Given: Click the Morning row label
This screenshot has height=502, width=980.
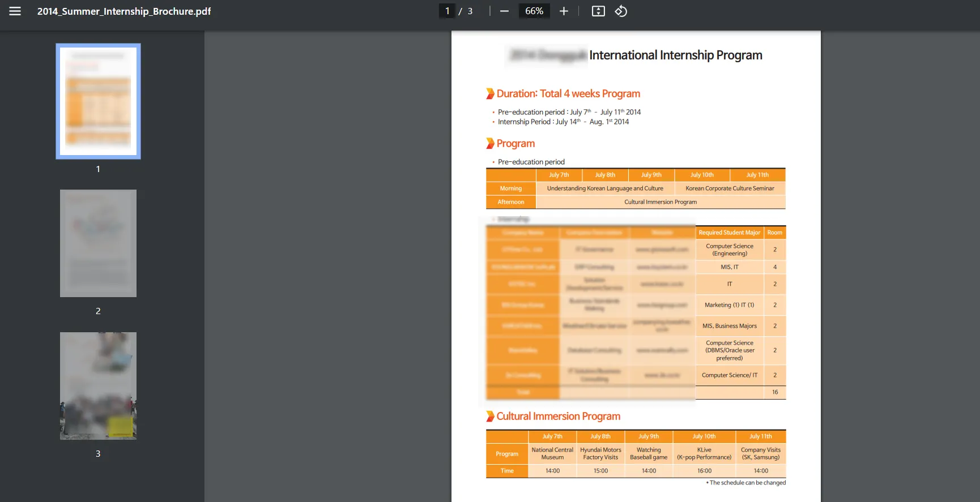Looking at the screenshot, I should pos(511,188).
